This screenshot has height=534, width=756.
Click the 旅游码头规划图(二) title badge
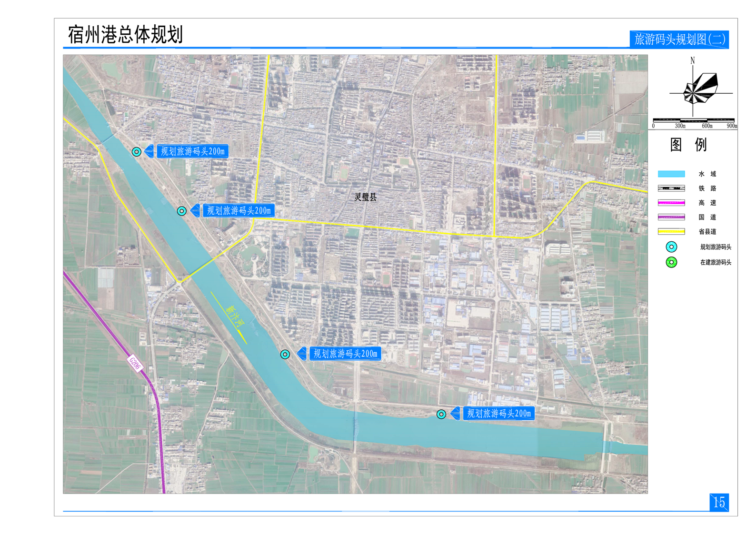tap(679, 39)
